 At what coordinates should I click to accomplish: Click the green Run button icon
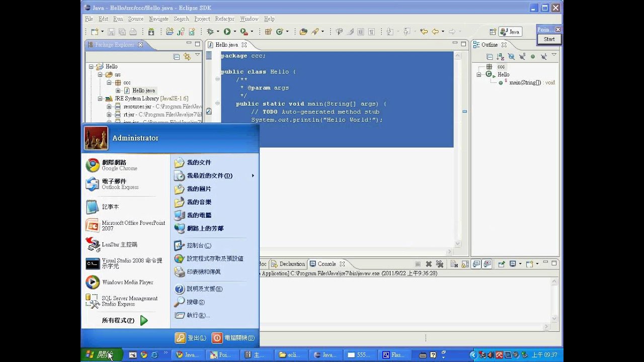pyautogui.click(x=227, y=32)
